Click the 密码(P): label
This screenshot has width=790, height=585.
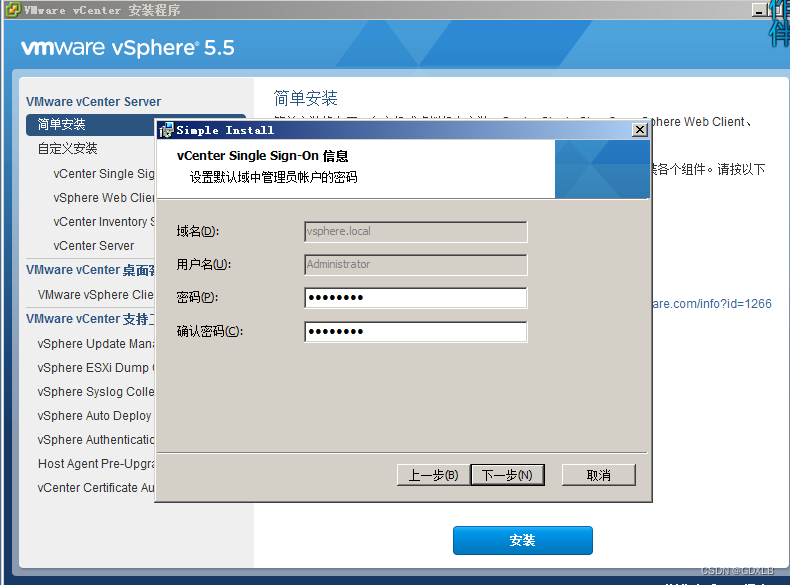pyautogui.click(x=197, y=298)
